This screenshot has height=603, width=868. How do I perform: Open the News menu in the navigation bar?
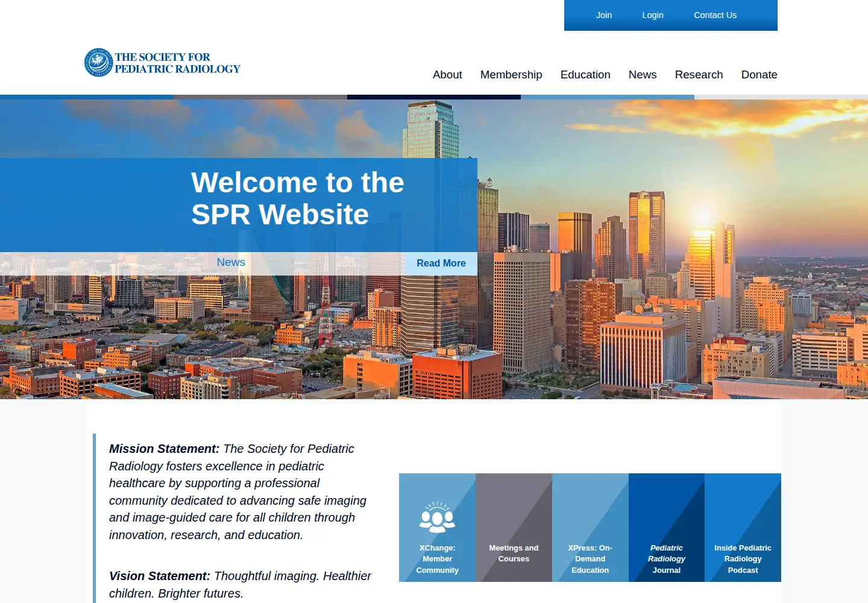pos(643,75)
